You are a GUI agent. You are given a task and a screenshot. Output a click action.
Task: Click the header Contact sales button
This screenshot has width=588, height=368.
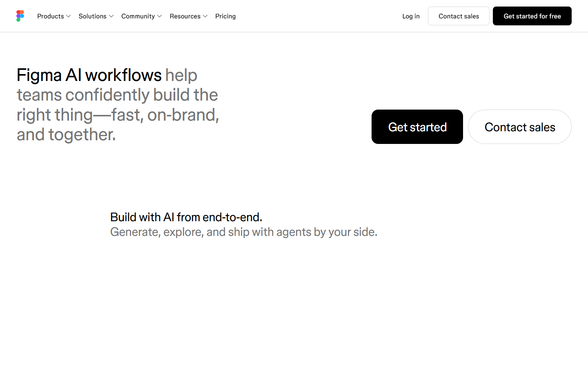(x=459, y=16)
